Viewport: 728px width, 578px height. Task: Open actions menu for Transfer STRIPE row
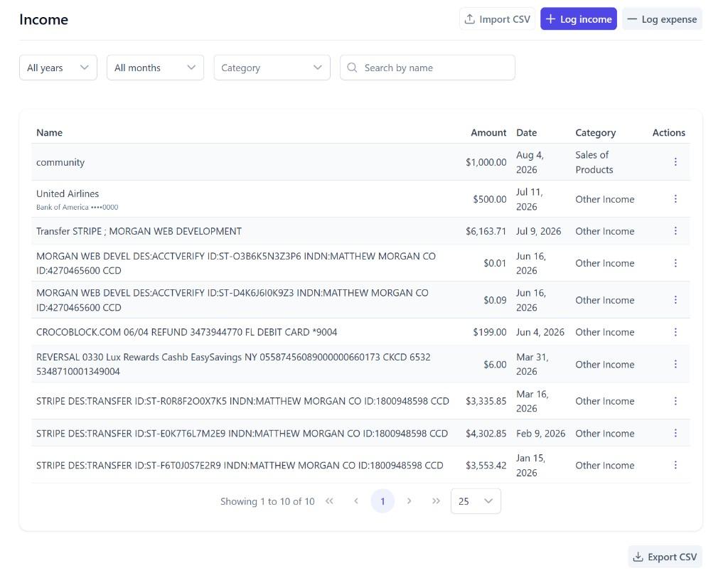pyautogui.click(x=675, y=231)
